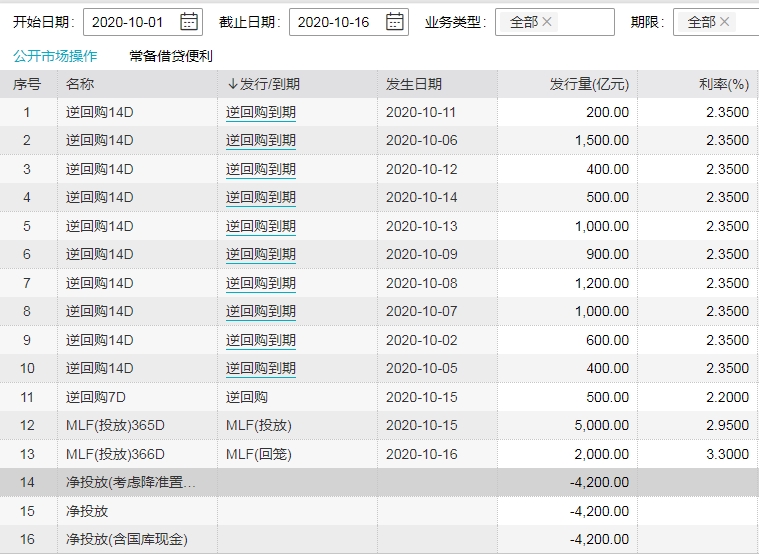Open the 逆回购到期 link in row 1
This screenshot has width=759, height=554.
point(261,112)
